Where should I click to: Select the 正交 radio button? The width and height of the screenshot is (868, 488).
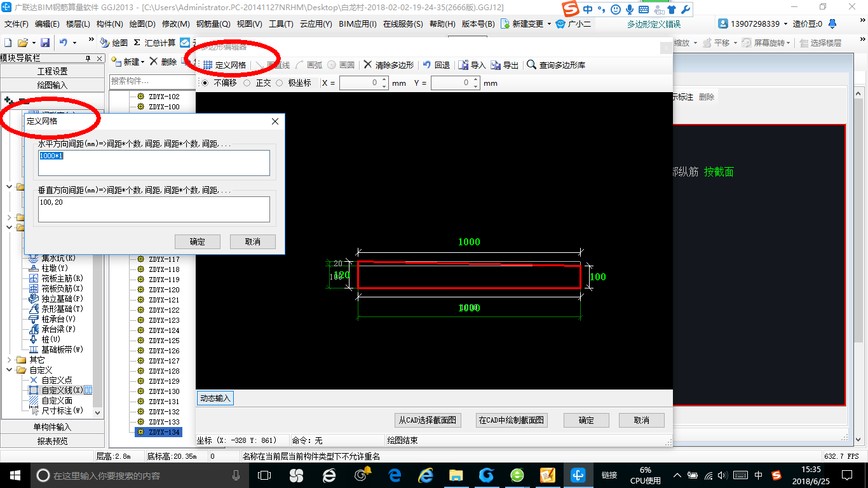point(247,83)
